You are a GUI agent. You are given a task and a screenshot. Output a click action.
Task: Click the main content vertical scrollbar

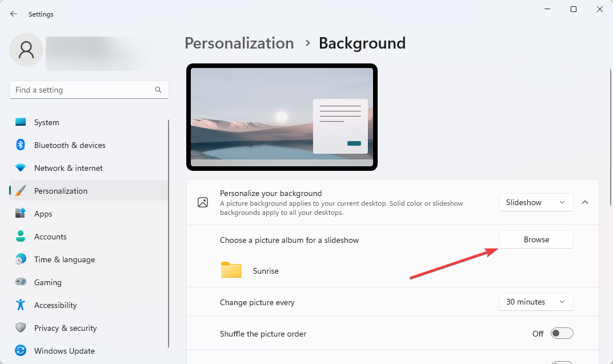coord(611,138)
